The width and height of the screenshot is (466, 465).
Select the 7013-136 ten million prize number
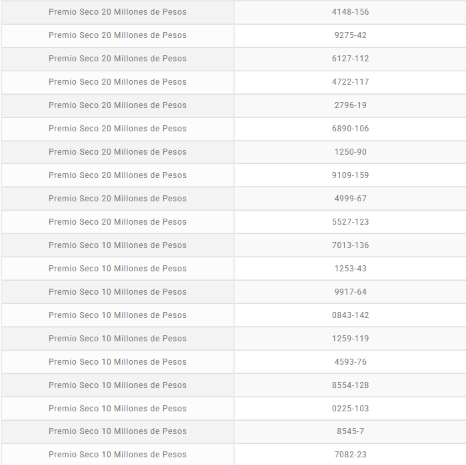click(x=350, y=245)
